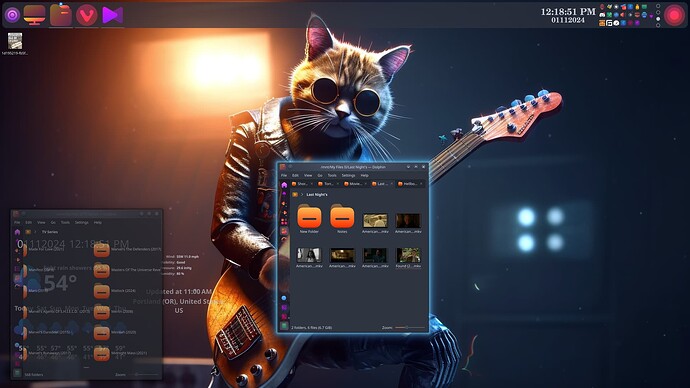Switch to fourth virtual desktop pager dot

(x=658, y=25)
